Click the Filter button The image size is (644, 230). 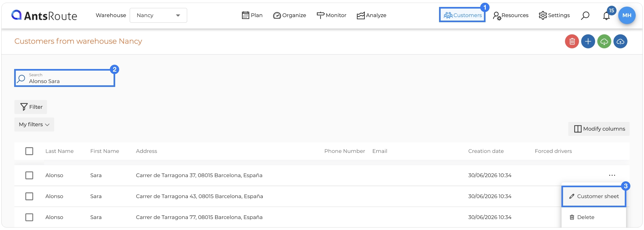point(31,107)
